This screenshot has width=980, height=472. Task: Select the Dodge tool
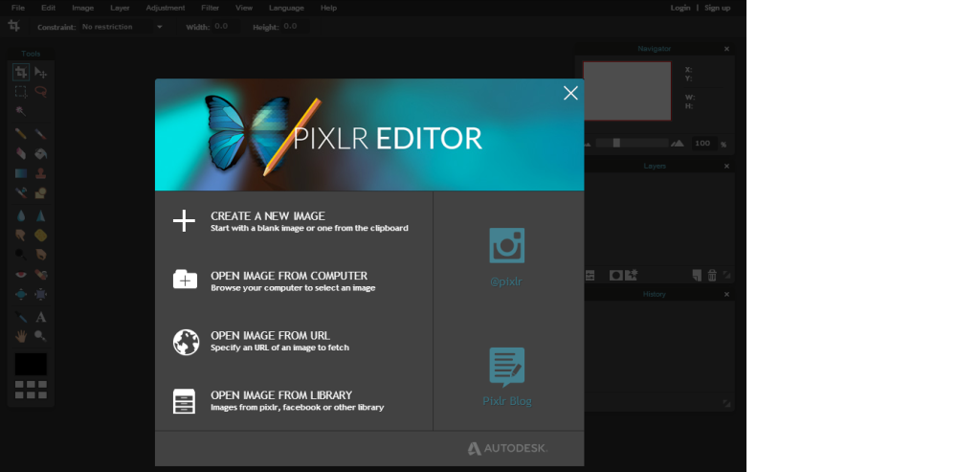coord(21,255)
